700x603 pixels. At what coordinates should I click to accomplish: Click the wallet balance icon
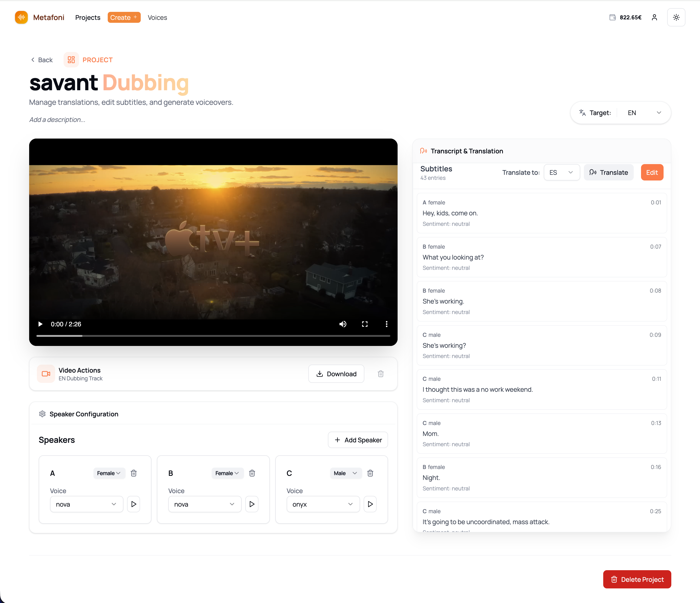(612, 17)
